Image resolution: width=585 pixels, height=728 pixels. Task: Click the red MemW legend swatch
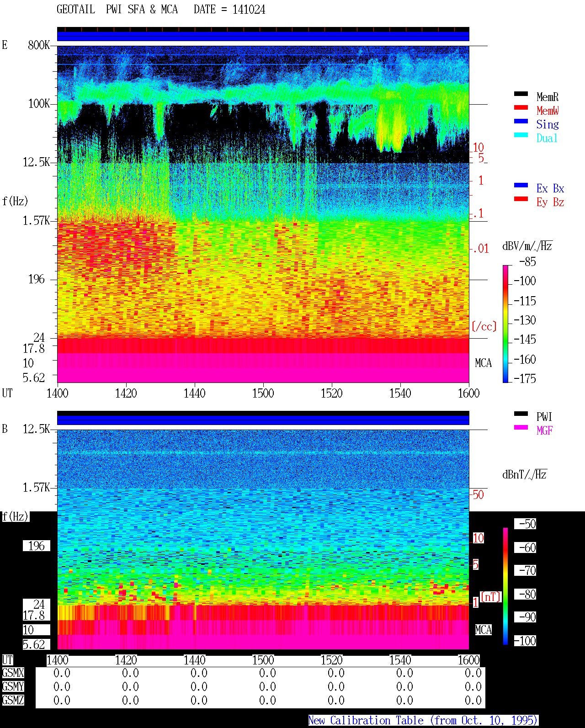click(x=521, y=107)
